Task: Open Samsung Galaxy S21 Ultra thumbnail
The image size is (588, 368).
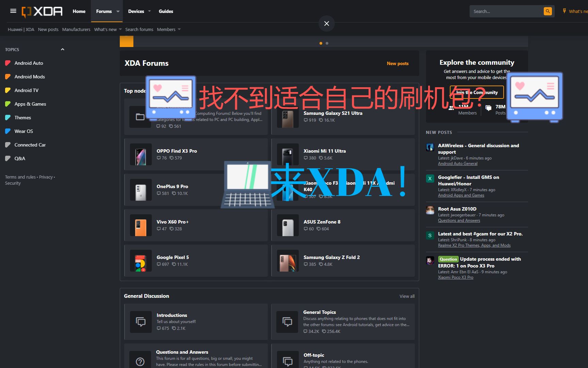Action: (288, 117)
